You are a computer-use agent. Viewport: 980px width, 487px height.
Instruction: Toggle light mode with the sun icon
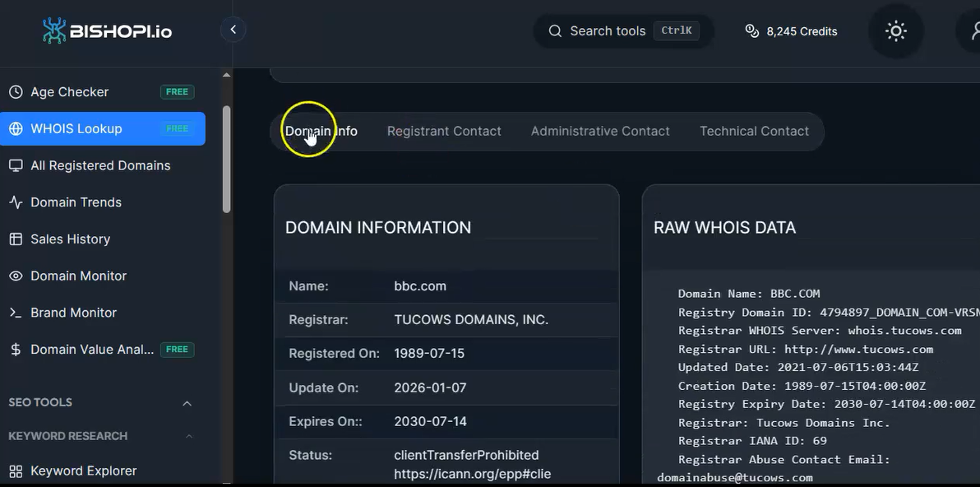895,31
